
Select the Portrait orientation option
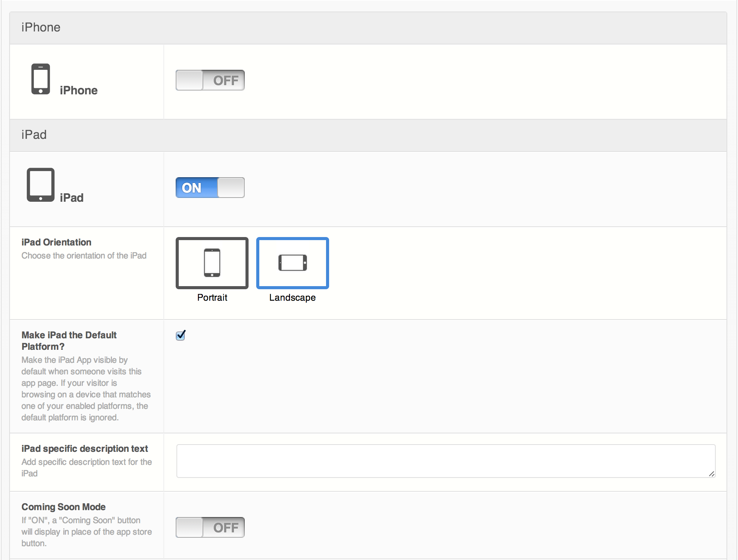[212, 263]
